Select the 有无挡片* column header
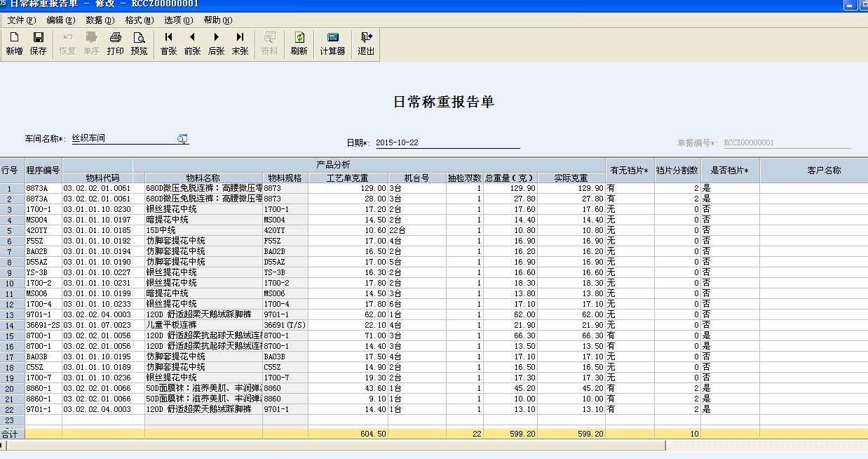Image resolution: width=868 pixels, height=459 pixels. coord(630,170)
